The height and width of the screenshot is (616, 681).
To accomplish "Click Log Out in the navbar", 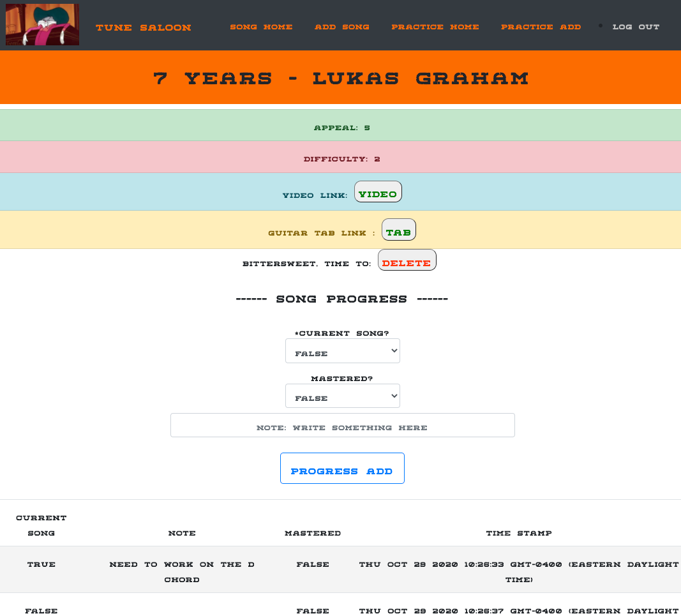I will click(636, 27).
